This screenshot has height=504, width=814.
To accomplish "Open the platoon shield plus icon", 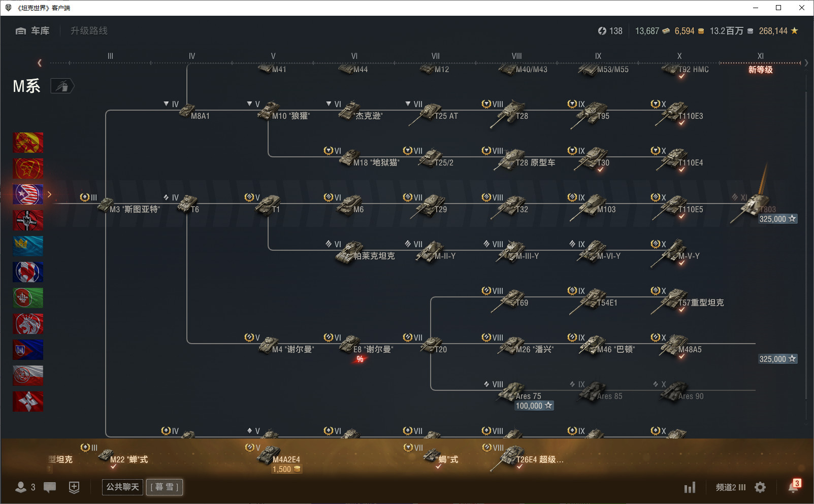I will 74,487.
